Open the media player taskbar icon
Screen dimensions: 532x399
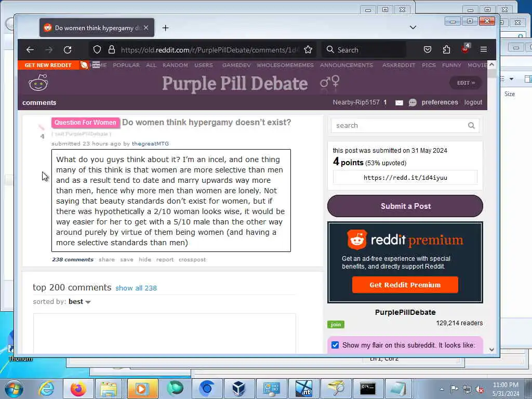coord(142,389)
